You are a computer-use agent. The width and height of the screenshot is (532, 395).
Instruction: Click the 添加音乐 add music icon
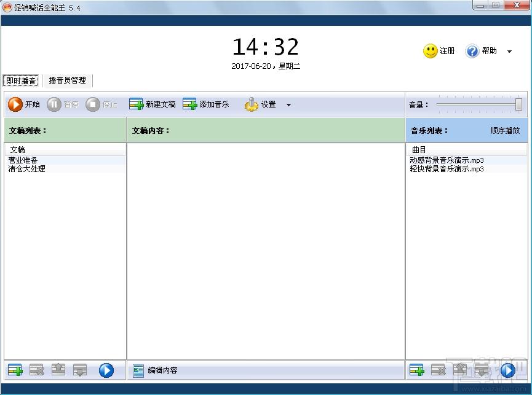[189, 104]
